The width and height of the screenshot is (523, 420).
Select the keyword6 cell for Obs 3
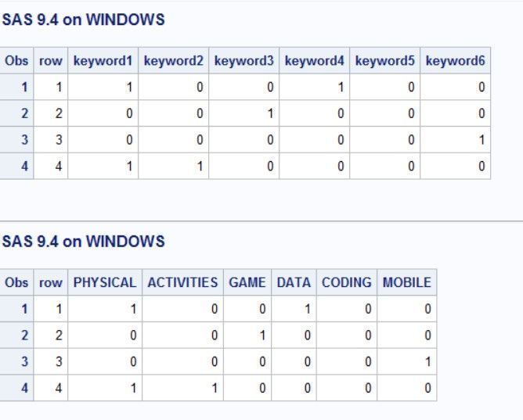pyautogui.click(x=455, y=140)
